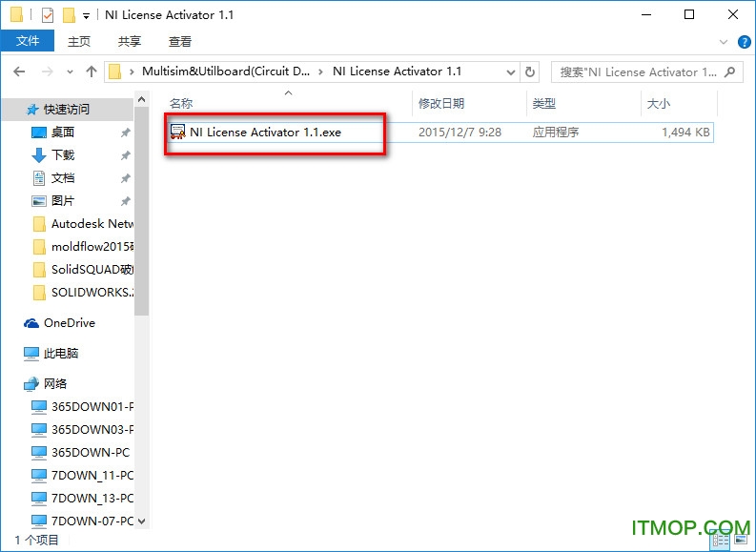Click the pin icon beside 文档
This screenshot has width=756, height=552.
125,178
